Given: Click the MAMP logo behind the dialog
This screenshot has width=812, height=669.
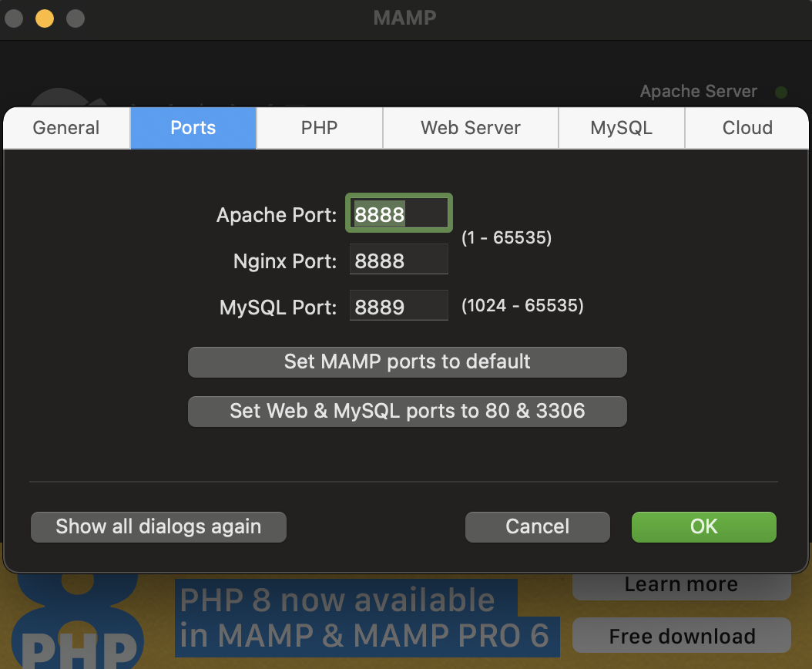Looking at the screenshot, I should coord(69,100).
